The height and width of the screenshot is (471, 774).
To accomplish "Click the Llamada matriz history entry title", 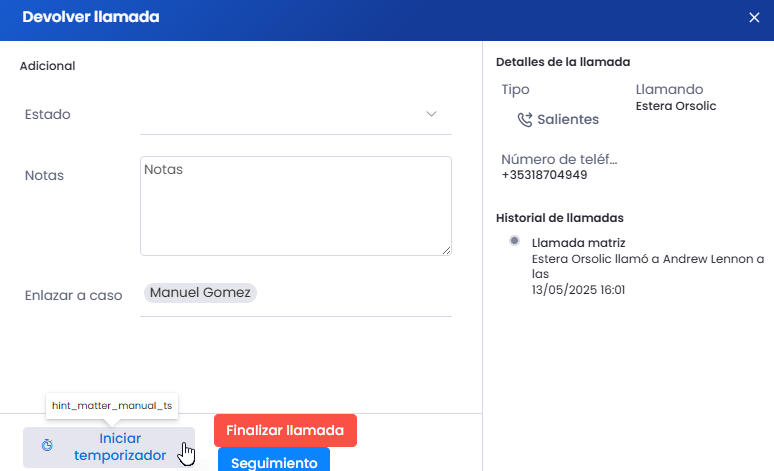I will 579,243.
